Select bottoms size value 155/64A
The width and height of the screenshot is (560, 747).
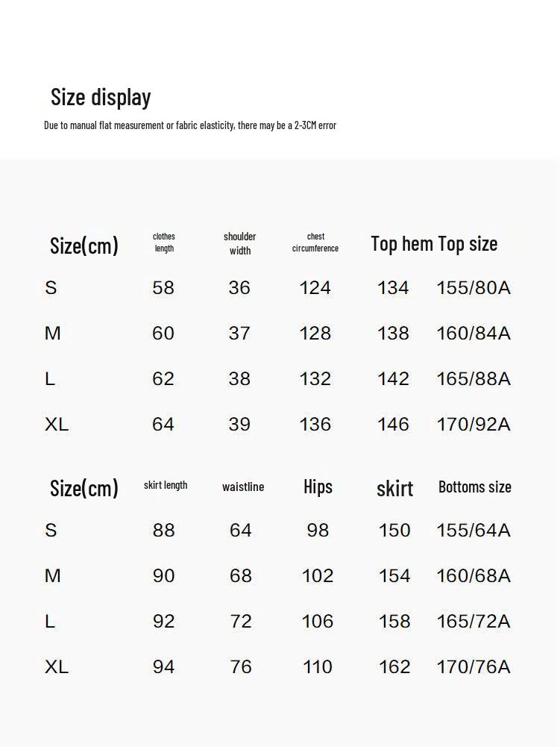(x=474, y=531)
